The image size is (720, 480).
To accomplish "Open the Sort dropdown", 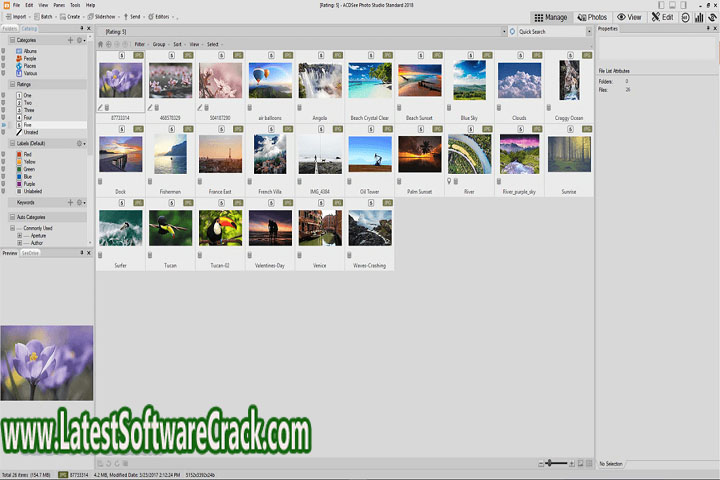I will coord(179,44).
